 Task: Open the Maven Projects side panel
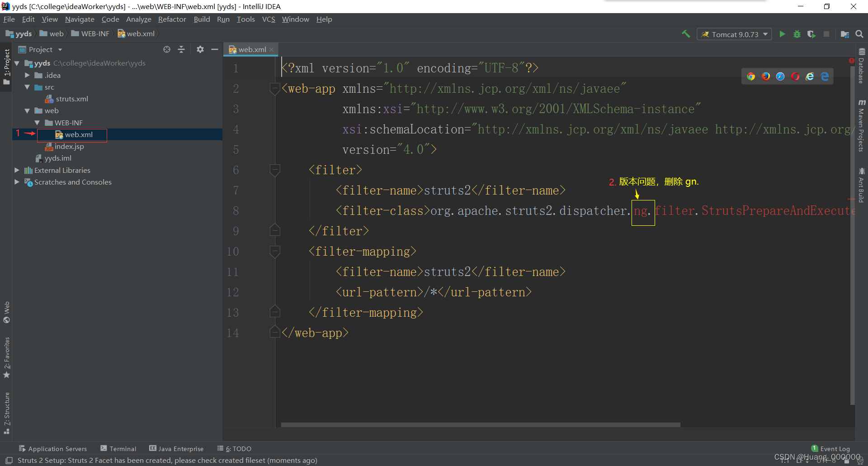[862, 125]
